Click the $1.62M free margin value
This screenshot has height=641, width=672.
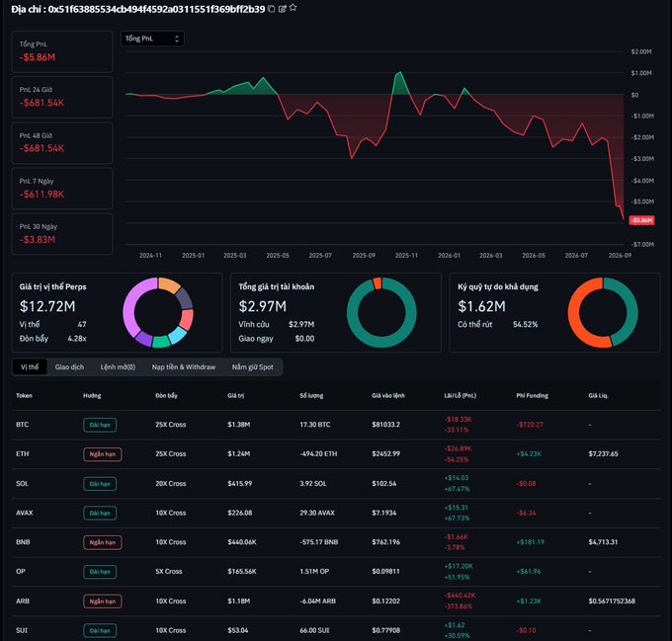[x=481, y=306]
